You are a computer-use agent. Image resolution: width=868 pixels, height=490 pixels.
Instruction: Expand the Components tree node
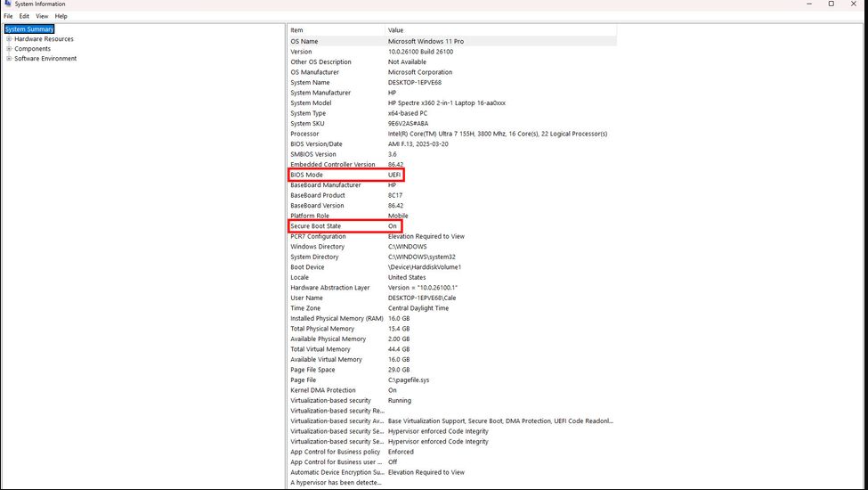coord(9,49)
